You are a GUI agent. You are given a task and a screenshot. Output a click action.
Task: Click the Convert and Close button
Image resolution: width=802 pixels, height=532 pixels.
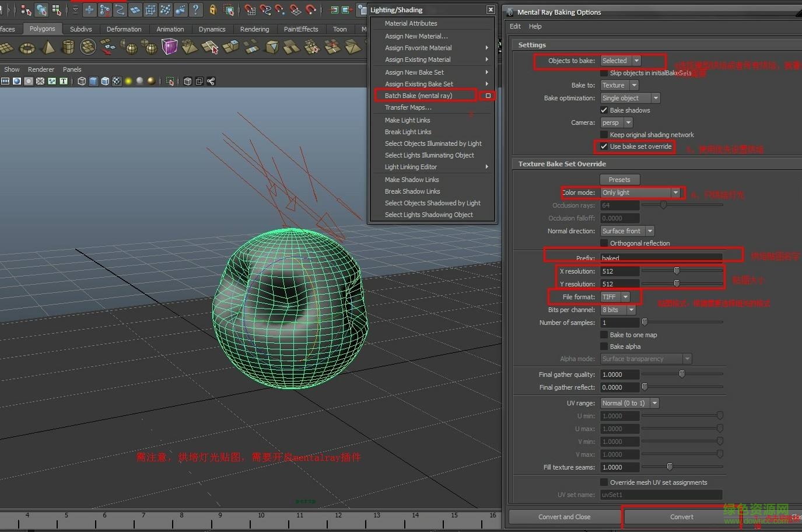click(x=563, y=517)
